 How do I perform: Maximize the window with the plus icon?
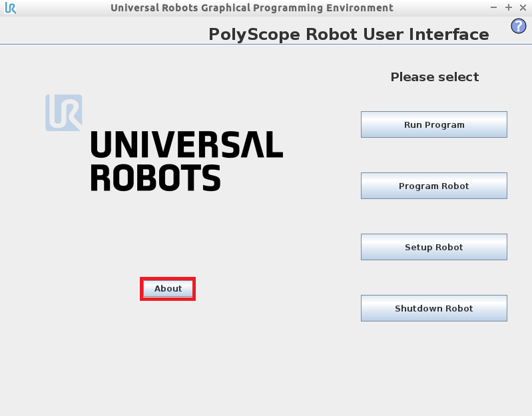(508, 7)
